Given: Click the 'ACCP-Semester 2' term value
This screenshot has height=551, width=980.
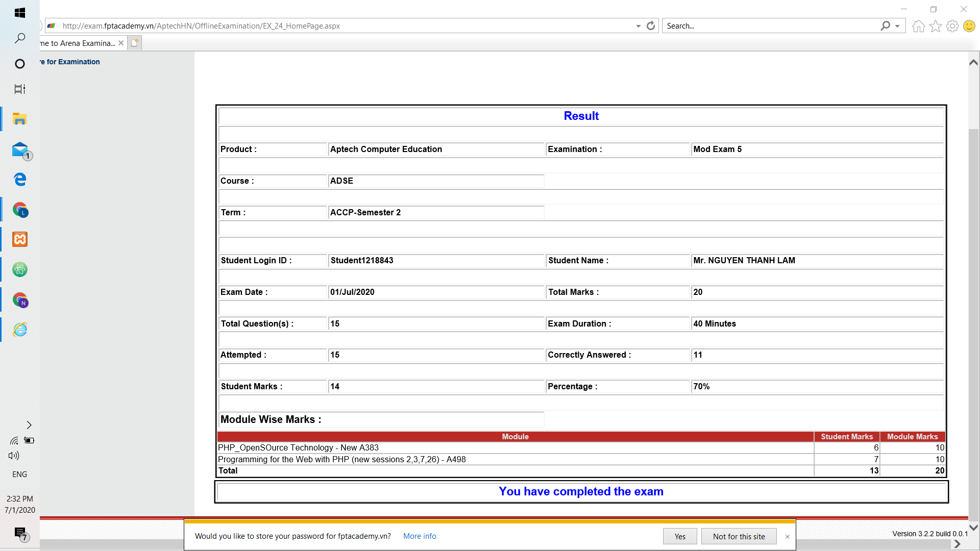Looking at the screenshot, I should 365,212.
